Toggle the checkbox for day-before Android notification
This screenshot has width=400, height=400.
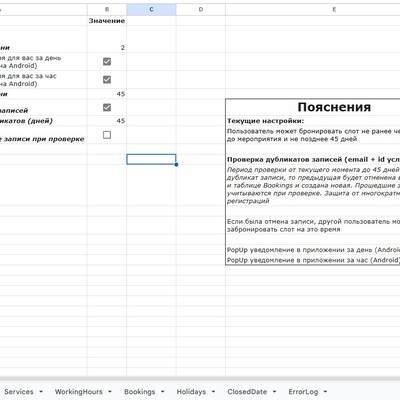[x=107, y=62]
